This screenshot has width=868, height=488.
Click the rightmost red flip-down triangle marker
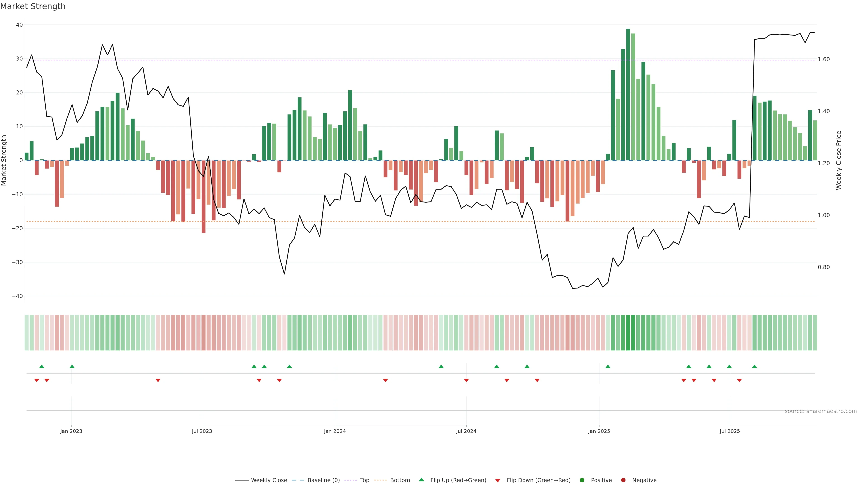739,380
